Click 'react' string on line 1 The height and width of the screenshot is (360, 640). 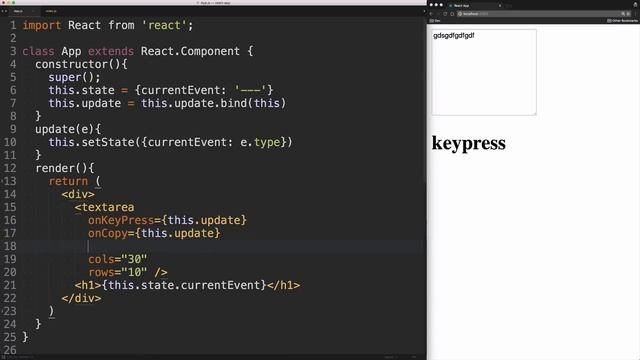[x=164, y=25]
